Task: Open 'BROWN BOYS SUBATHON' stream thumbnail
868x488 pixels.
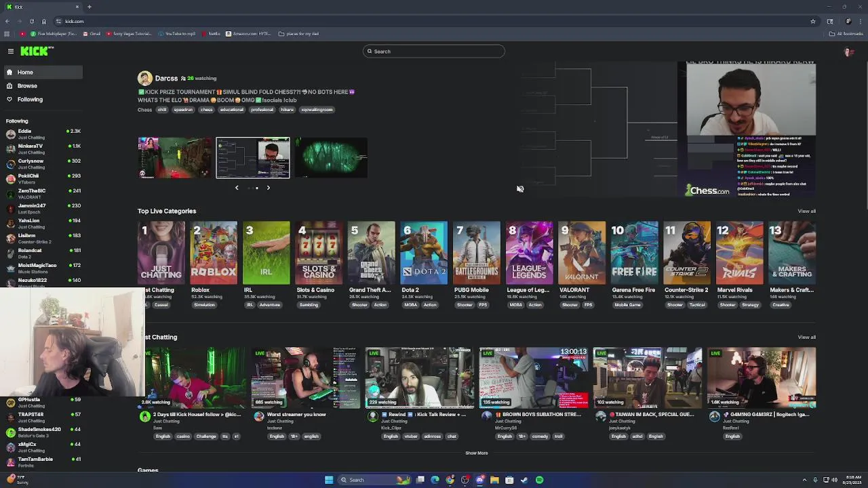Action: tap(533, 378)
